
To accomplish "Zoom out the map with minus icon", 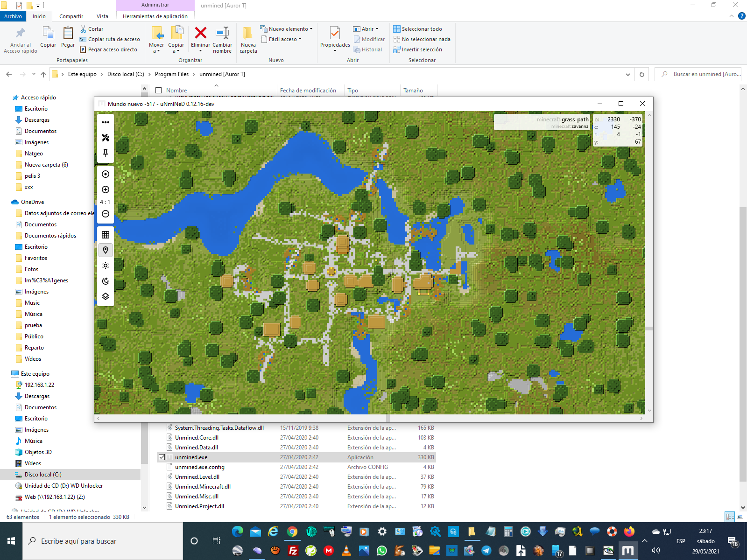I will coord(106,214).
